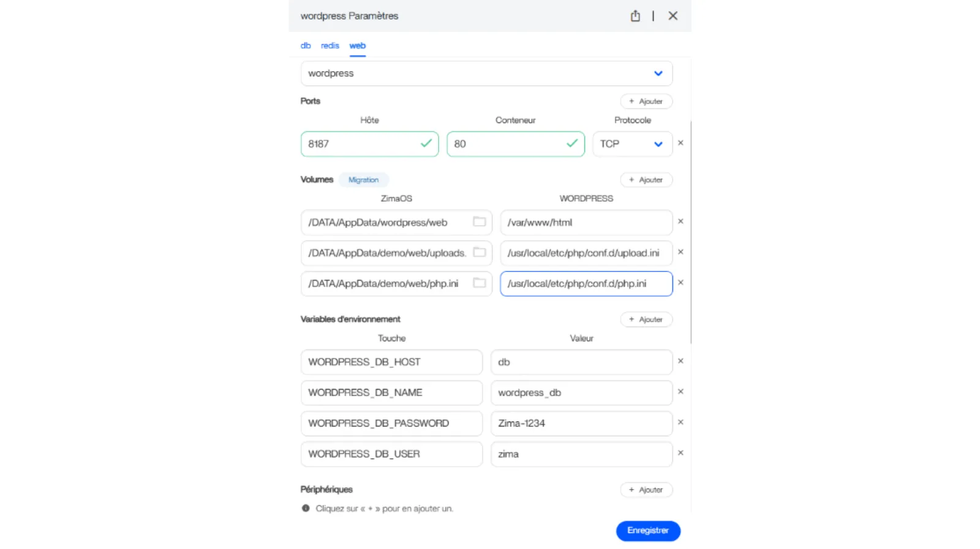The width and height of the screenshot is (980, 549).
Task: Add a new environment variable
Action: (x=646, y=320)
